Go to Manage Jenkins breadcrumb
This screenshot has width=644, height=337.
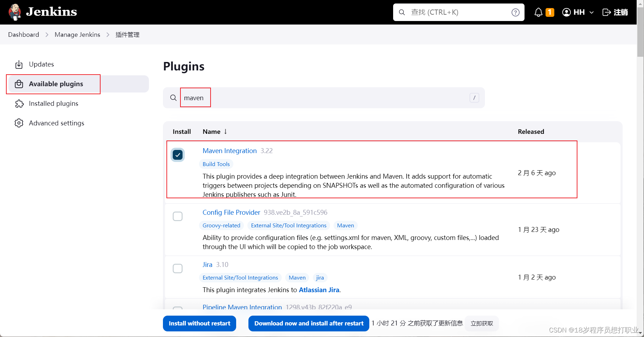77,35
